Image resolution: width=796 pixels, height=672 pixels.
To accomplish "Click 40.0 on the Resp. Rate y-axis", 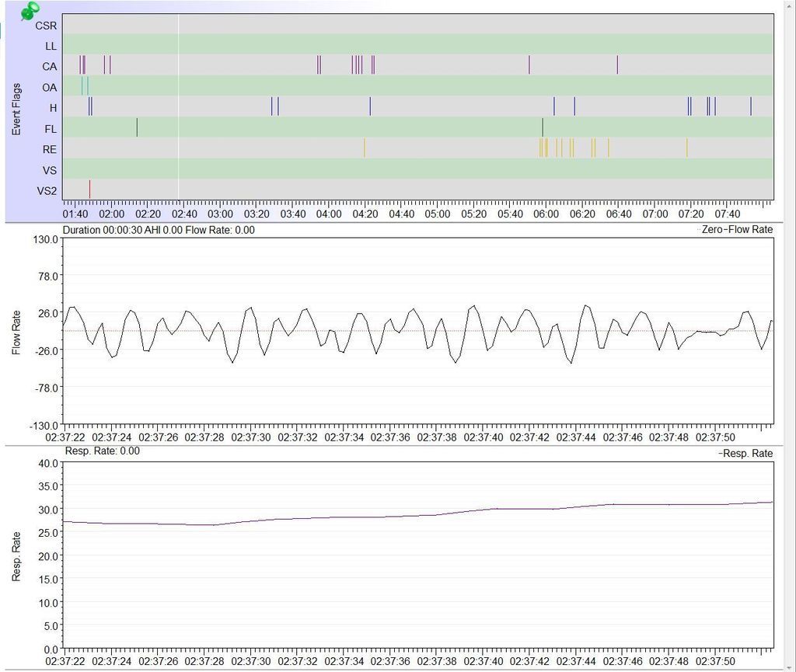I will (x=48, y=463).
